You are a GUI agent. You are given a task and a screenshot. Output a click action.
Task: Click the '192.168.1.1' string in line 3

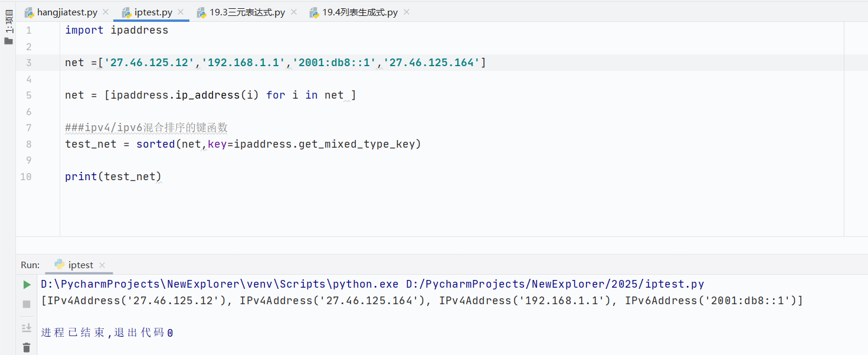[x=244, y=63]
